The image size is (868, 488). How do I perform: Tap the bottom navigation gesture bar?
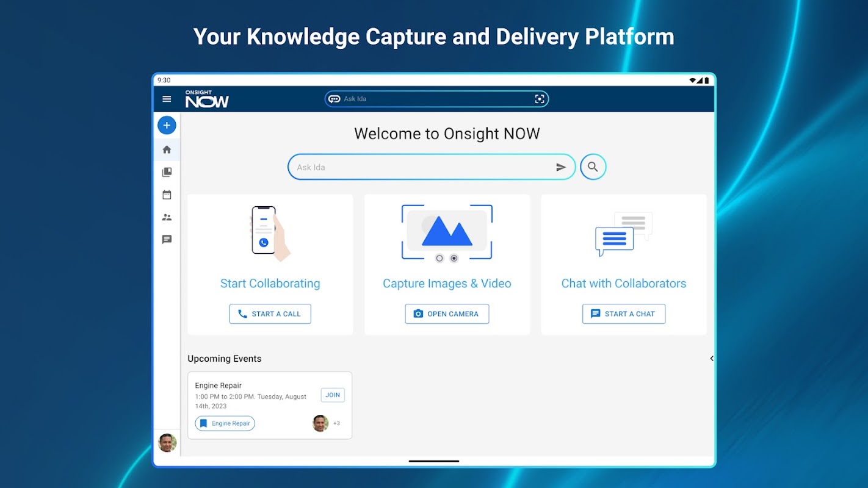[434, 461]
